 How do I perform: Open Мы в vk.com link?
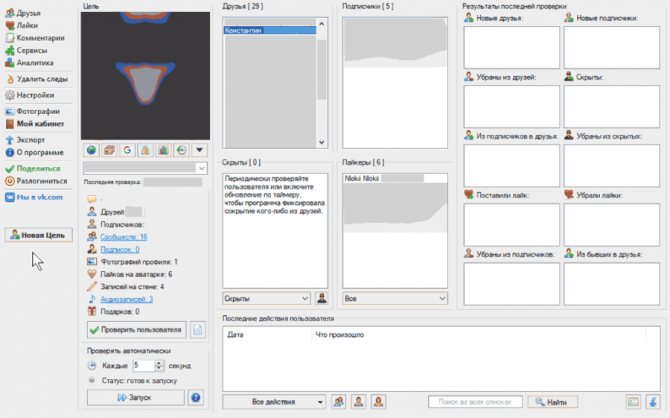point(34,197)
